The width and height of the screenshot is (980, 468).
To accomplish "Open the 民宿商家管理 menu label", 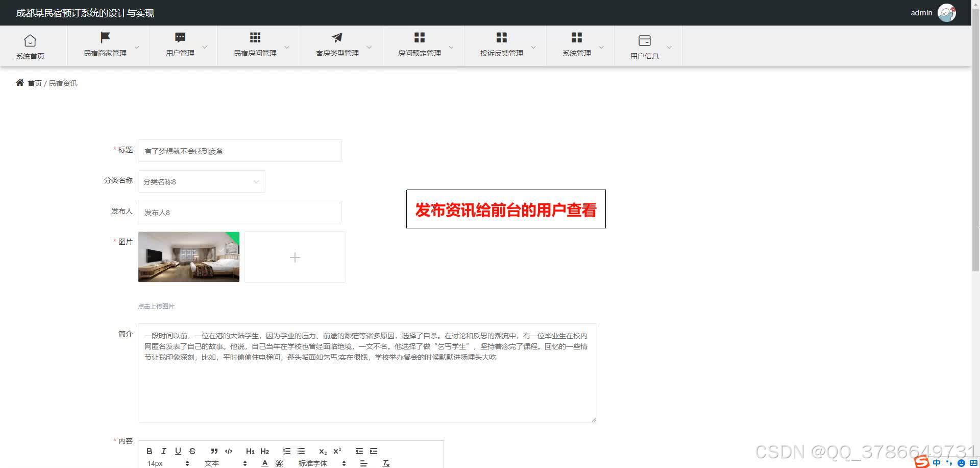I will (x=105, y=53).
